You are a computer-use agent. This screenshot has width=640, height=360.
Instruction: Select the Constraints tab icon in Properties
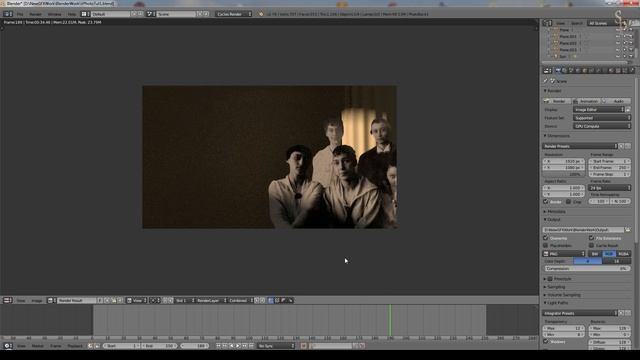591,71
